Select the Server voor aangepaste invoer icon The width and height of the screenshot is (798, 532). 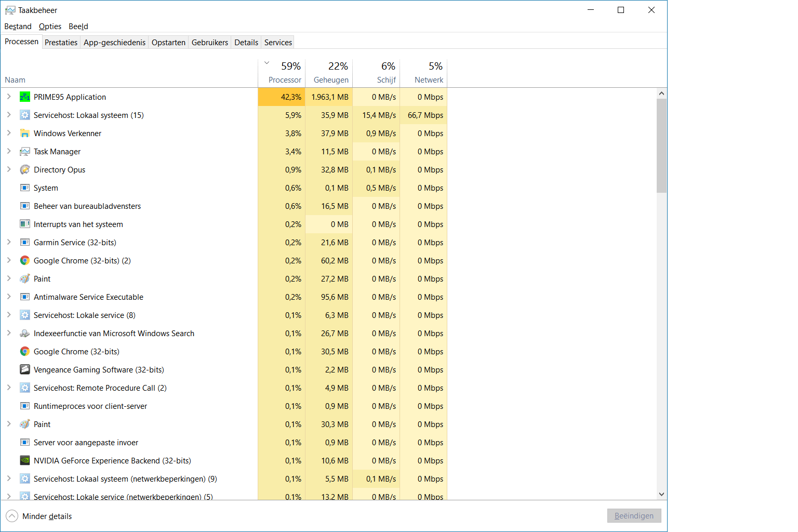pos(25,442)
